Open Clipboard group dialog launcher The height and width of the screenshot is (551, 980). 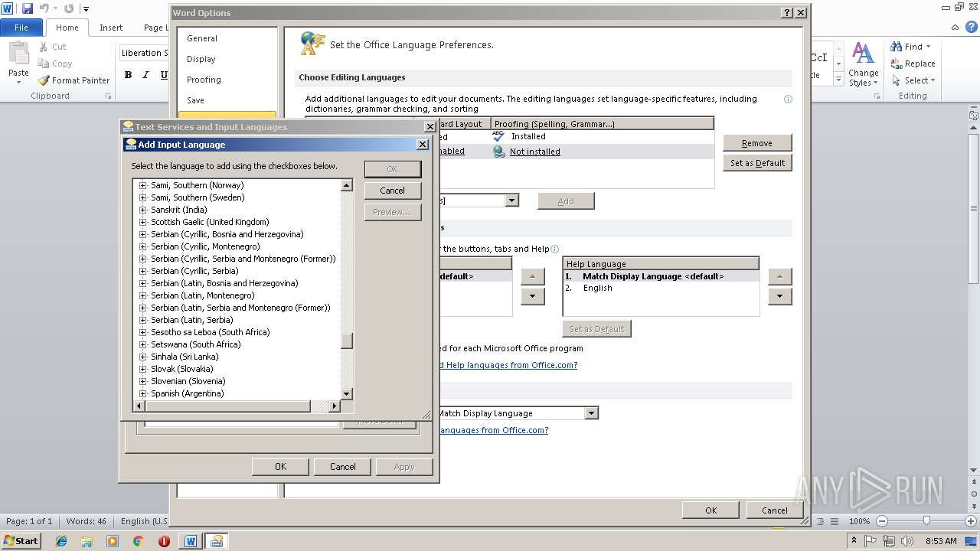coord(108,96)
